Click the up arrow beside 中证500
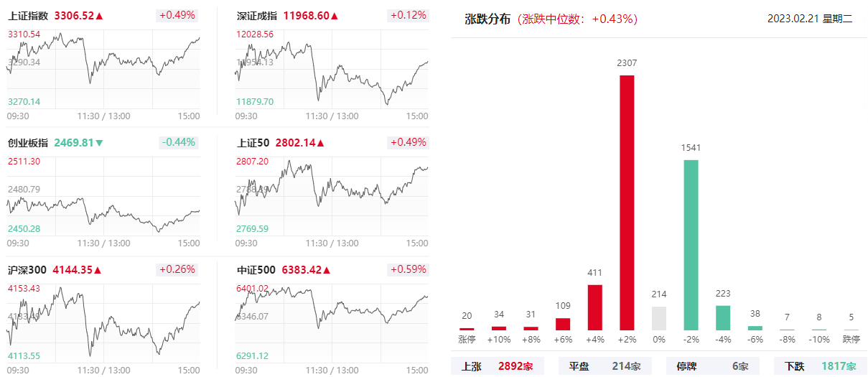Screen dimensions: 868x377 click(328, 270)
